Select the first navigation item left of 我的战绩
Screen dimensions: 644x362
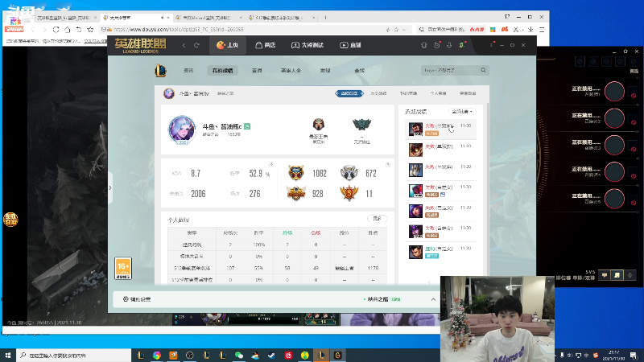pos(188,71)
